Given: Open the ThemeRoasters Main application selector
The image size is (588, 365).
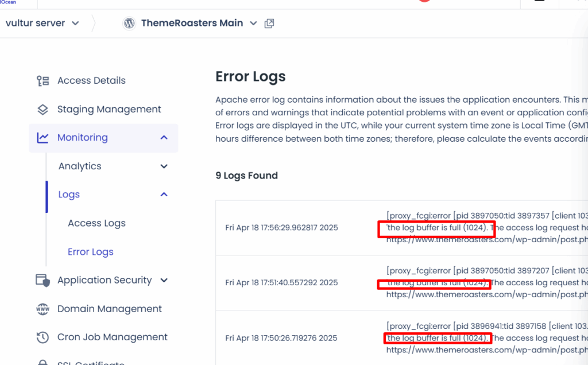Looking at the screenshot, I should coord(253,23).
